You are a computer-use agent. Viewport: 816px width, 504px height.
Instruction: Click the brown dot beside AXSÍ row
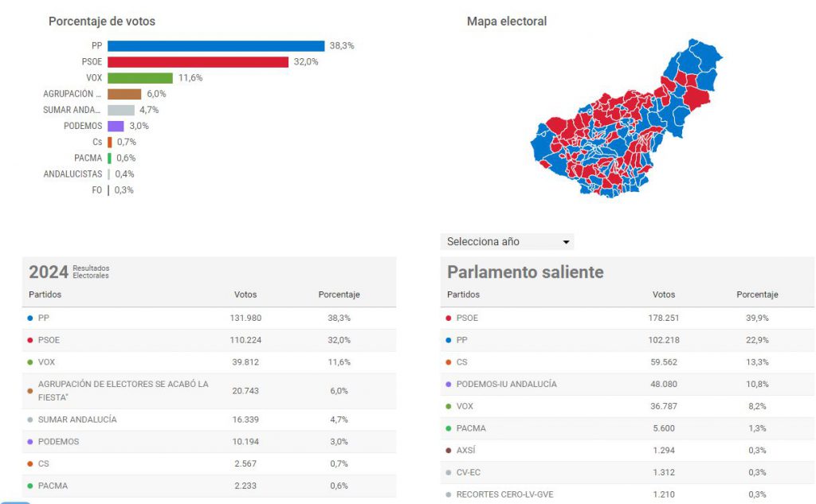coord(449,451)
